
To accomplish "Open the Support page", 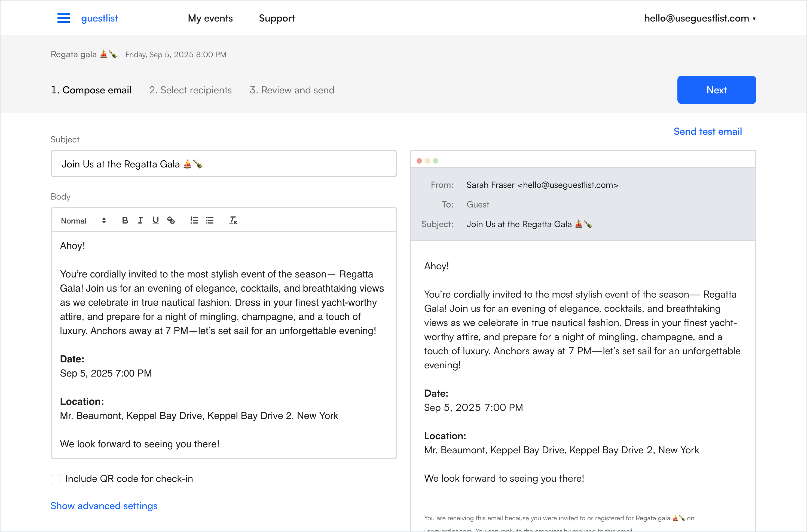I will point(277,18).
